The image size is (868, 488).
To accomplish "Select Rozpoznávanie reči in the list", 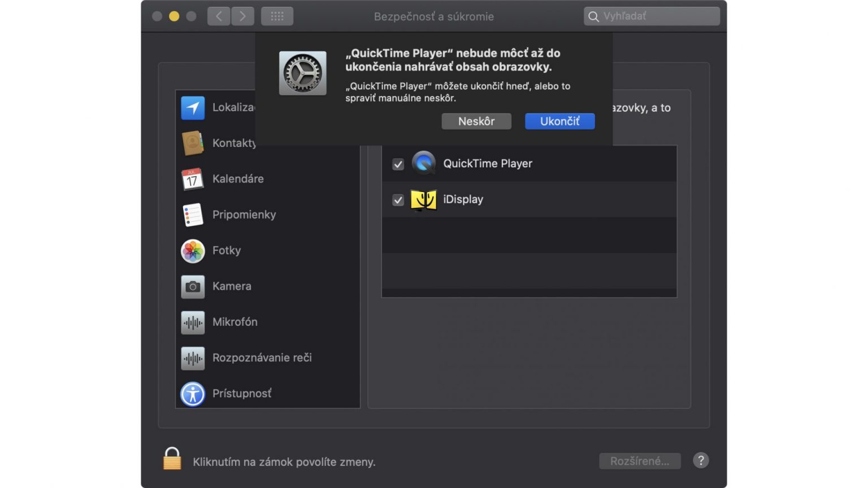I will click(267, 358).
